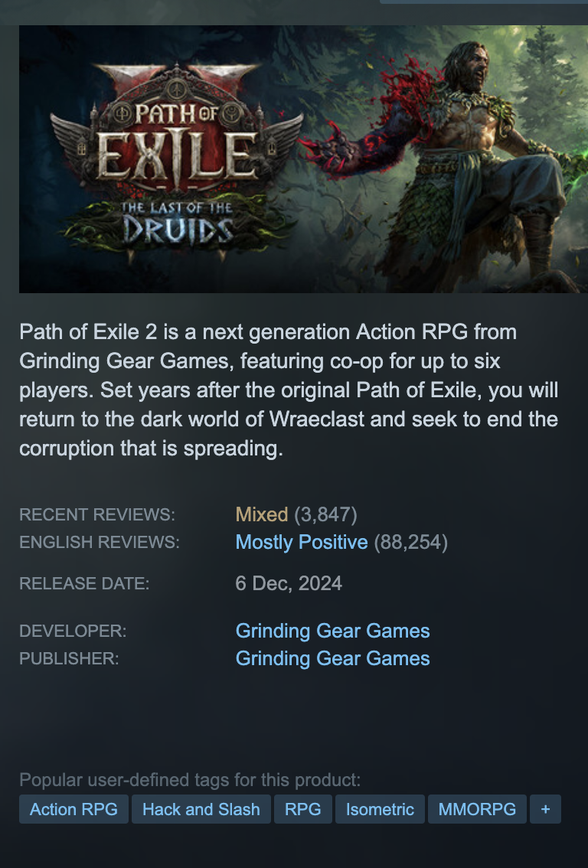Expand more tags with plus button

[545, 809]
